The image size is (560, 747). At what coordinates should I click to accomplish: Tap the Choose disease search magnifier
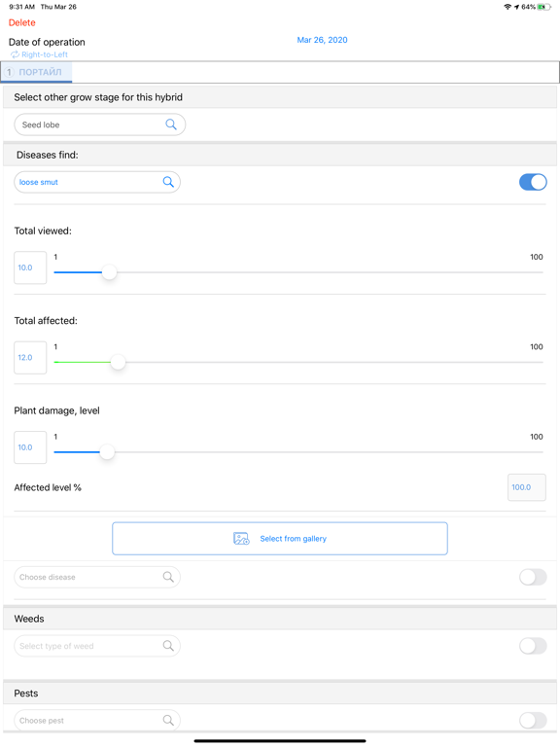pos(168,577)
